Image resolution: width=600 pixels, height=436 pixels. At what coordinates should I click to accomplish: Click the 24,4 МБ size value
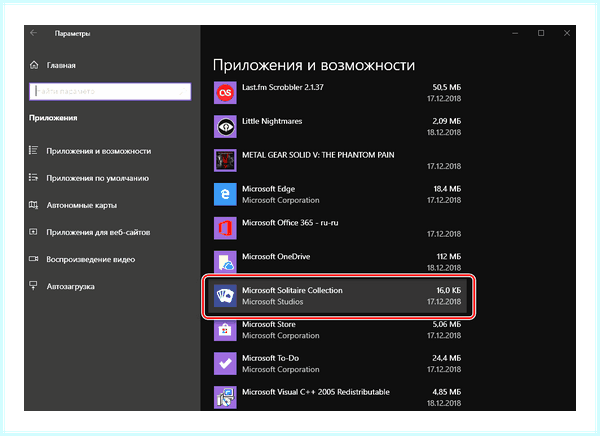point(447,358)
